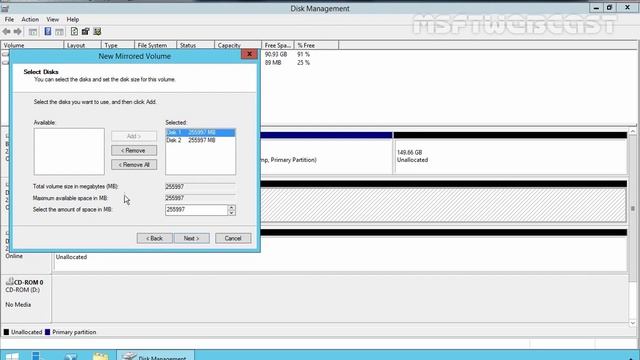Click the blue Primary partition legend swatch
This screenshot has height=360, width=640.
(x=47, y=332)
